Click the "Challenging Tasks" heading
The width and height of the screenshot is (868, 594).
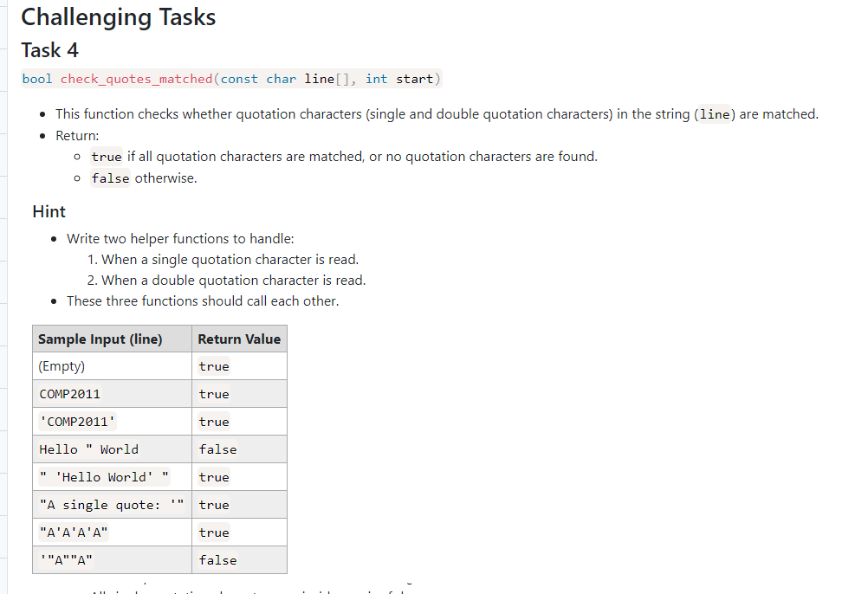(119, 17)
